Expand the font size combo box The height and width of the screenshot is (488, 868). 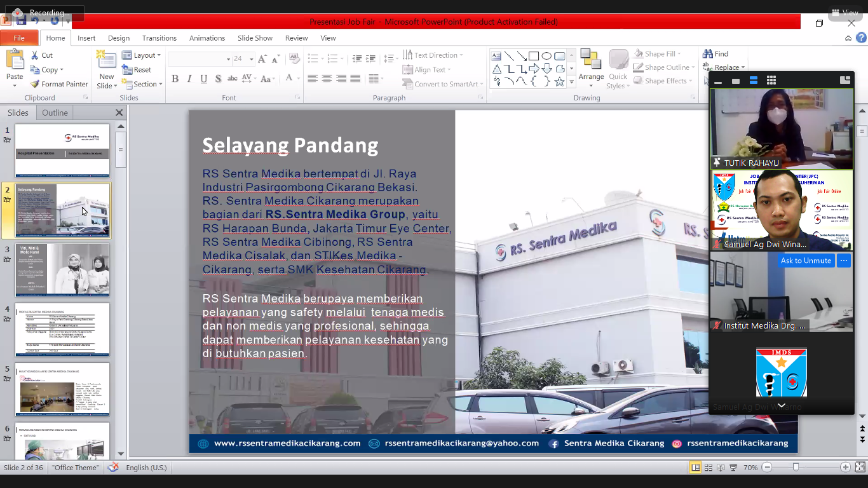[x=252, y=59]
